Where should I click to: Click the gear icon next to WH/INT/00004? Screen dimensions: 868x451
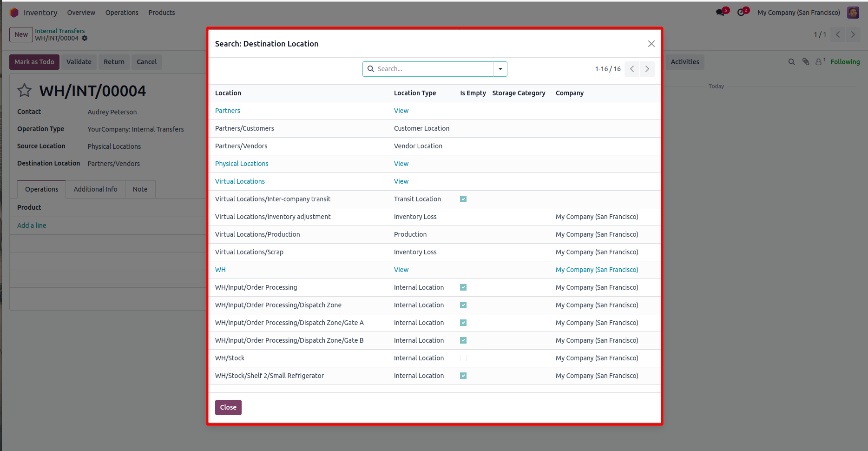tap(85, 38)
